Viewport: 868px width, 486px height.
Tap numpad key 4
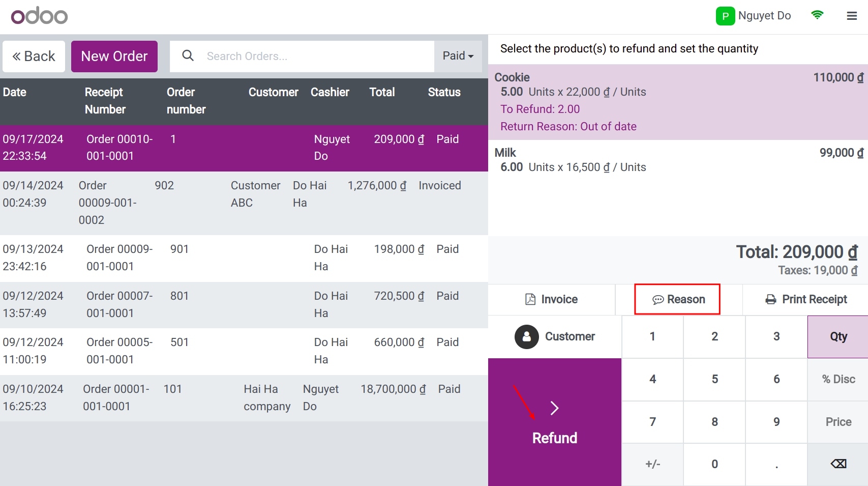point(652,379)
